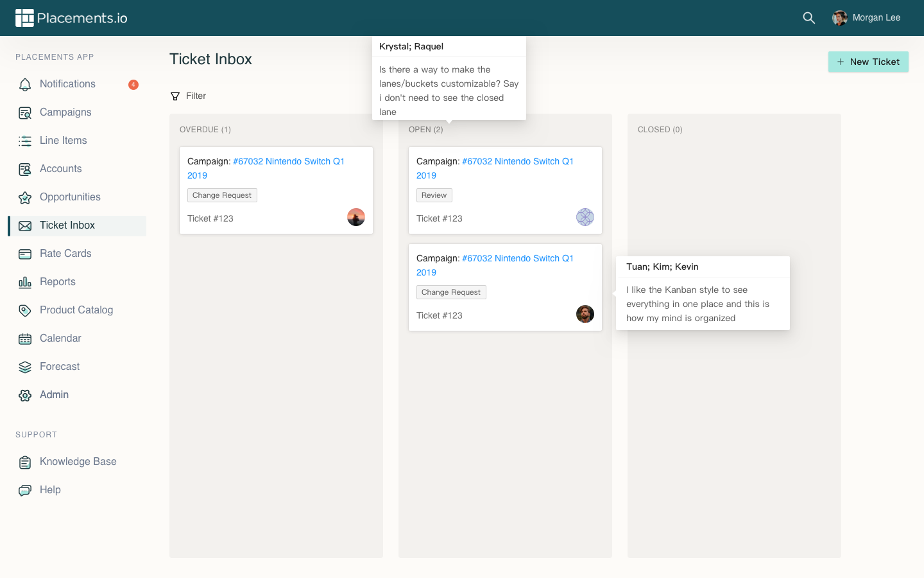The width and height of the screenshot is (924, 578).
Task: Open campaign link in Overdue ticket card
Action: pos(288,162)
